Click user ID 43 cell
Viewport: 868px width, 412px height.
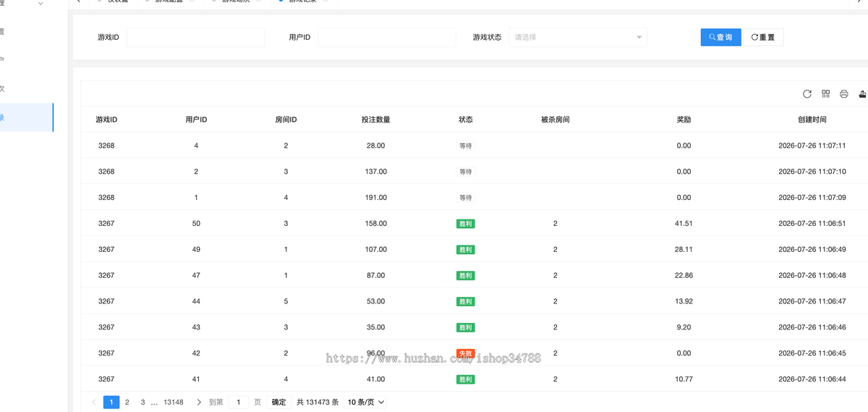tap(196, 327)
